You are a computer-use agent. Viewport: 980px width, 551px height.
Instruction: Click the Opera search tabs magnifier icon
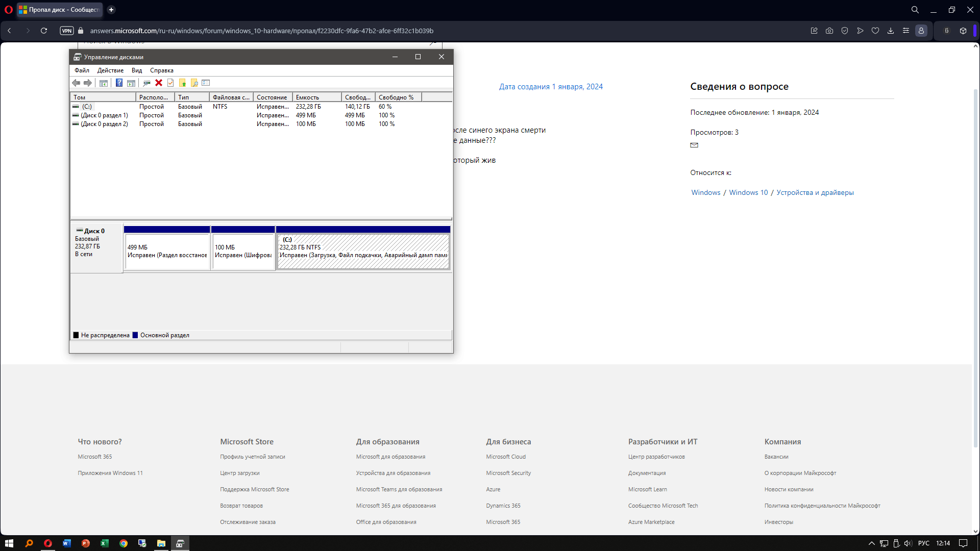click(x=915, y=10)
